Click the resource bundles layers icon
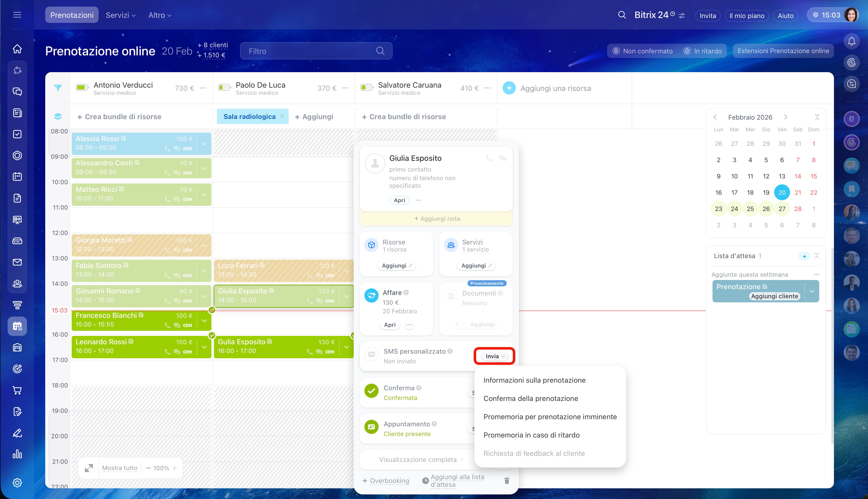 (x=58, y=117)
